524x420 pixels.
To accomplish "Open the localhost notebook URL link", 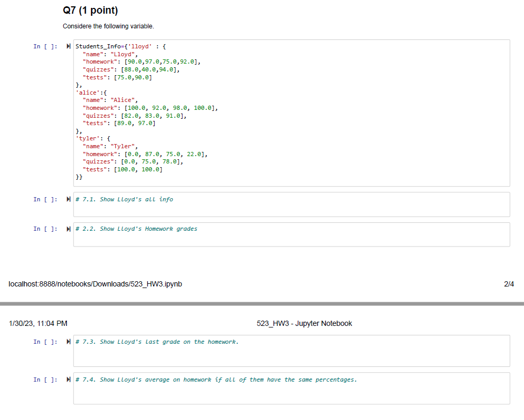I will click(x=95, y=284).
